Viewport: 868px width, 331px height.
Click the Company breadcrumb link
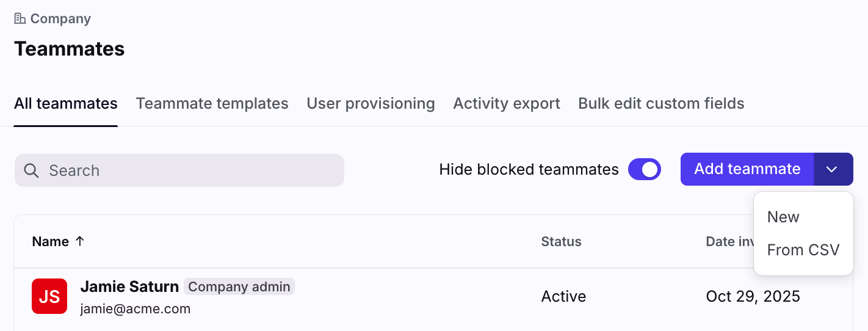tap(60, 19)
